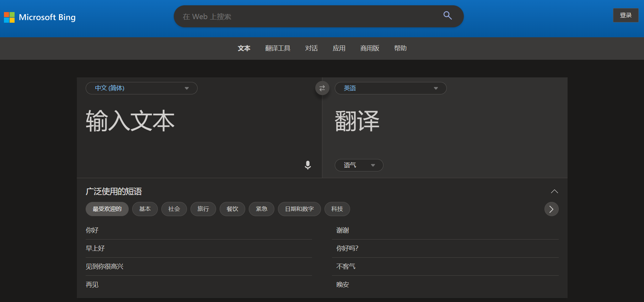Select the 日期和数字 category chip
The width and height of the screenshot is (644, 302).
tap(299, 209)
